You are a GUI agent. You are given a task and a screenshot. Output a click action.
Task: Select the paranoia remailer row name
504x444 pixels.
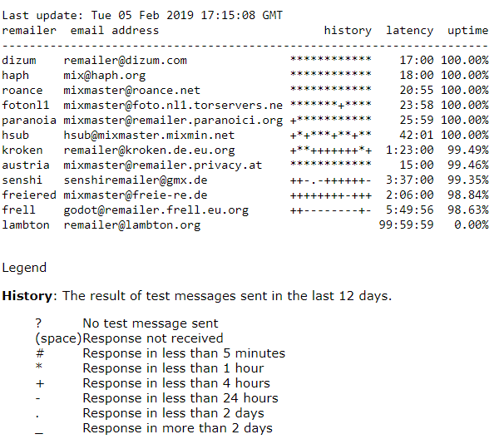pos(29,121)
